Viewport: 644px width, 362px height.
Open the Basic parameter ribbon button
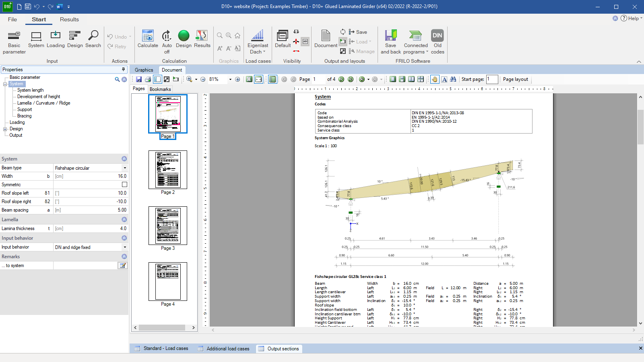[14, 42]
